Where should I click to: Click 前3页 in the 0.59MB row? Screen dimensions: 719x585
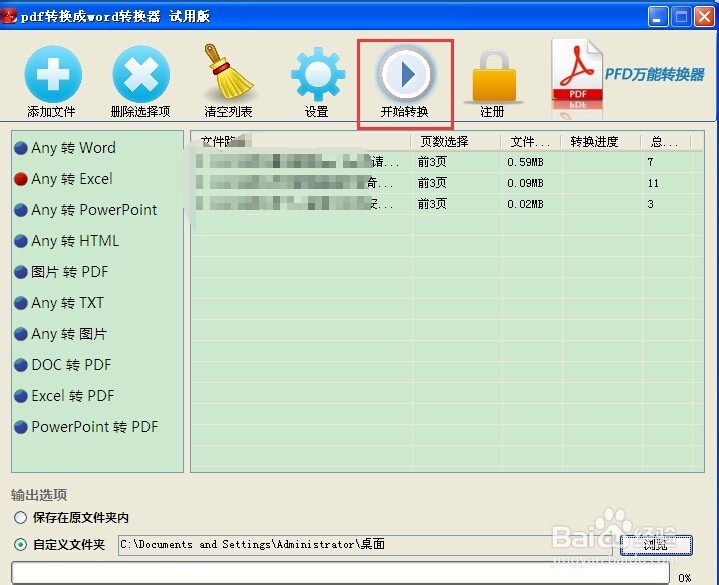432,162
